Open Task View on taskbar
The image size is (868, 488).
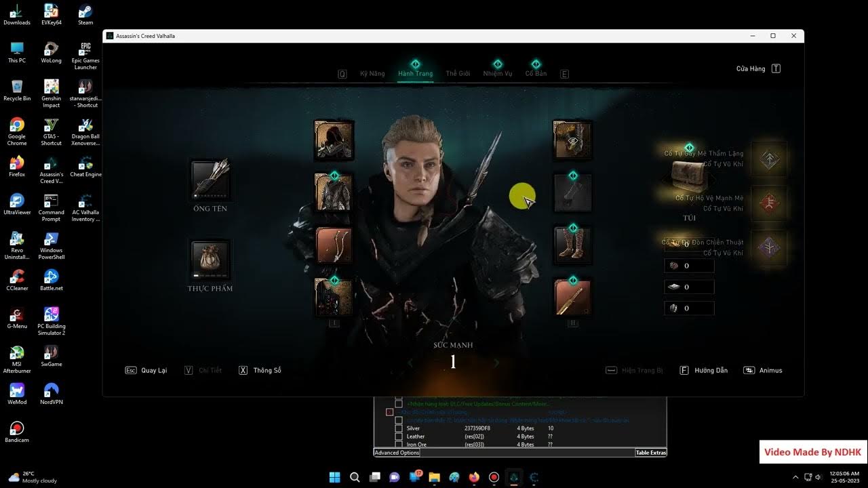click(x=374, y=477)
